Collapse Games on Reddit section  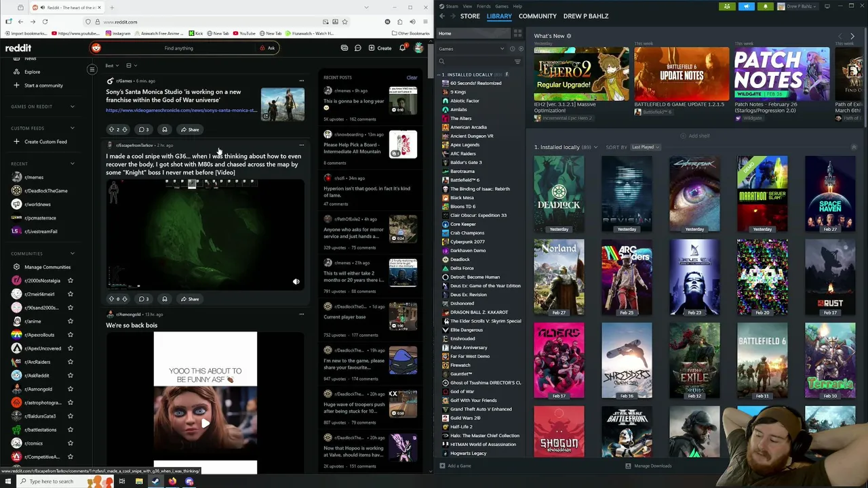pyautogui.click(x=73, y=106)
